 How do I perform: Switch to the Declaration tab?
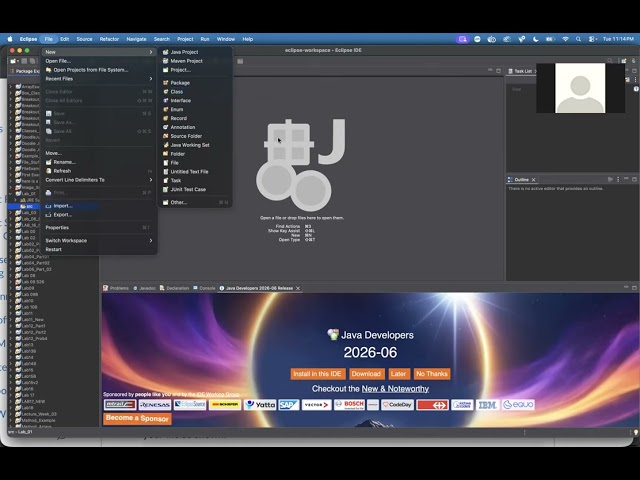click(x=174, y=288)
